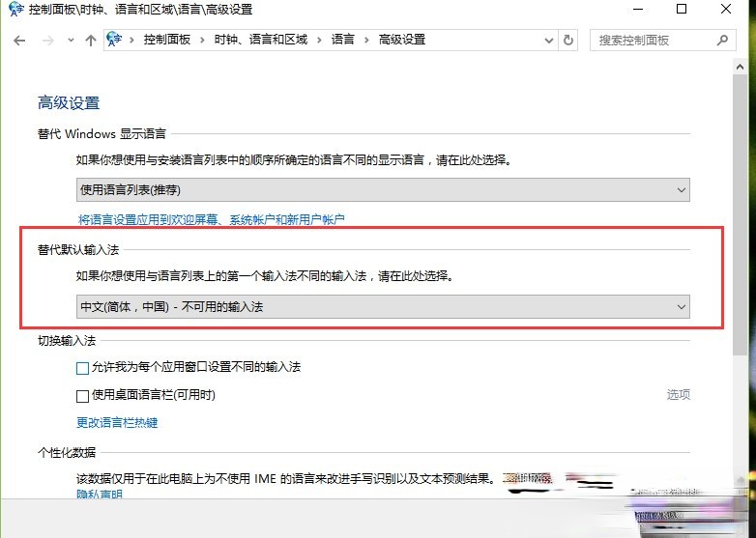Viewport: 756px width, 538px height.
Task: Go up one level with Up arrow
Action: pyautogui.click(x=91, y=41)
